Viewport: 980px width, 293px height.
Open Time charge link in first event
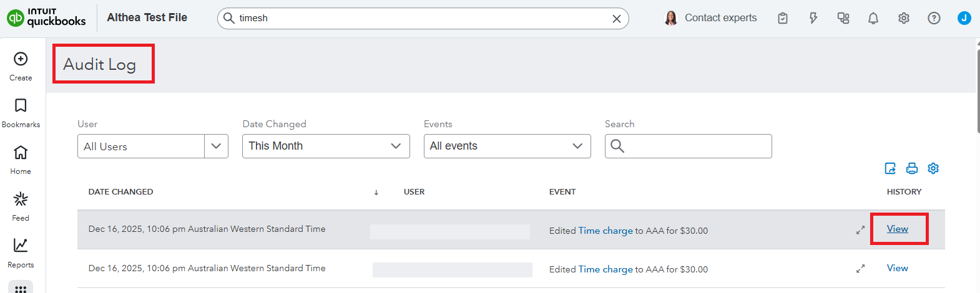(x=605, y=231)
